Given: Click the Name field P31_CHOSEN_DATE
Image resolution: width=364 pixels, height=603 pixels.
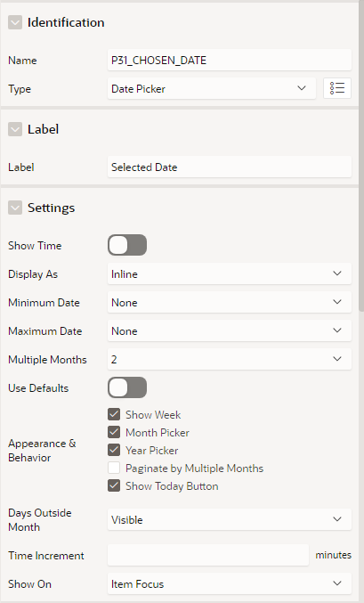Looking at the screenshot, I should point(230,60).
